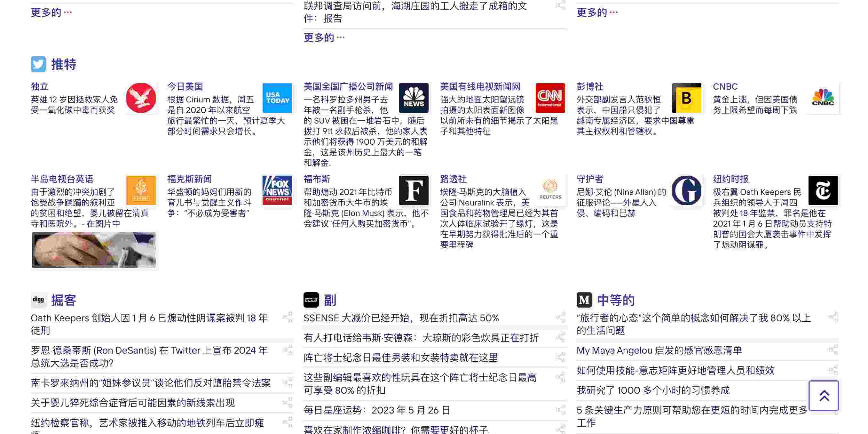868x434 pixels.
Task: Click the Guardian G logo
Action: click(686, 190)
